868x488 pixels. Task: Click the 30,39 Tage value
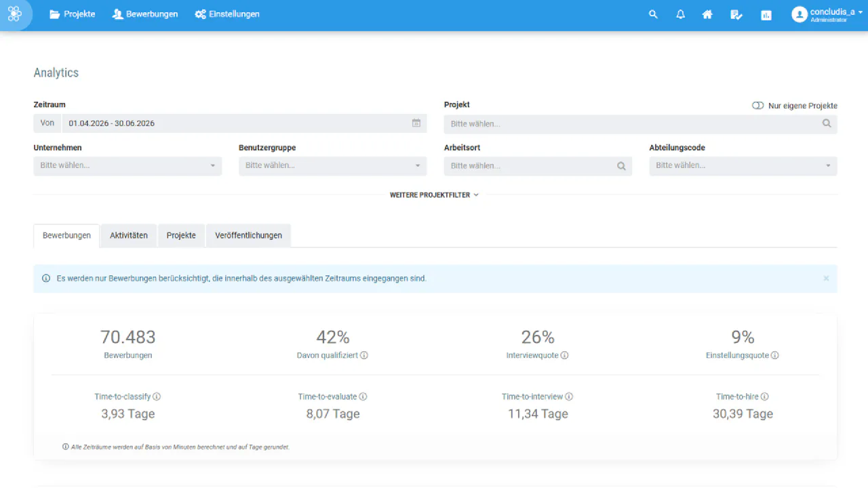point(743,414)
